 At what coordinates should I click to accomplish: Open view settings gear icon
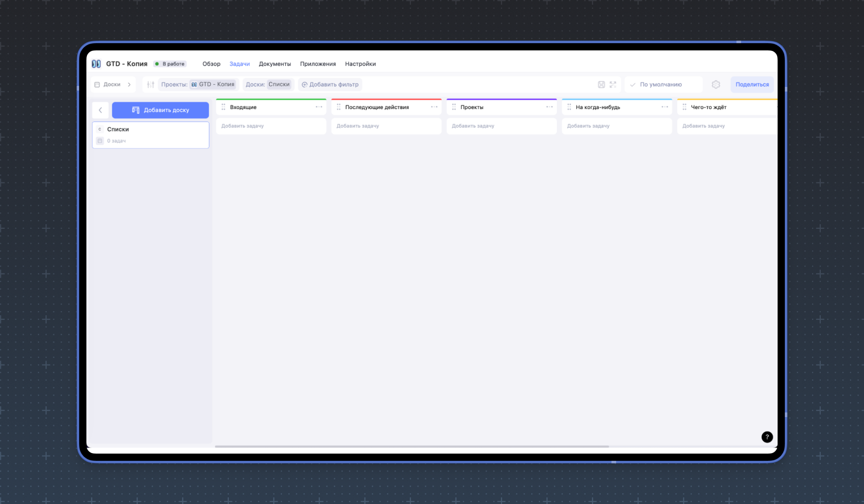point(716,84)
